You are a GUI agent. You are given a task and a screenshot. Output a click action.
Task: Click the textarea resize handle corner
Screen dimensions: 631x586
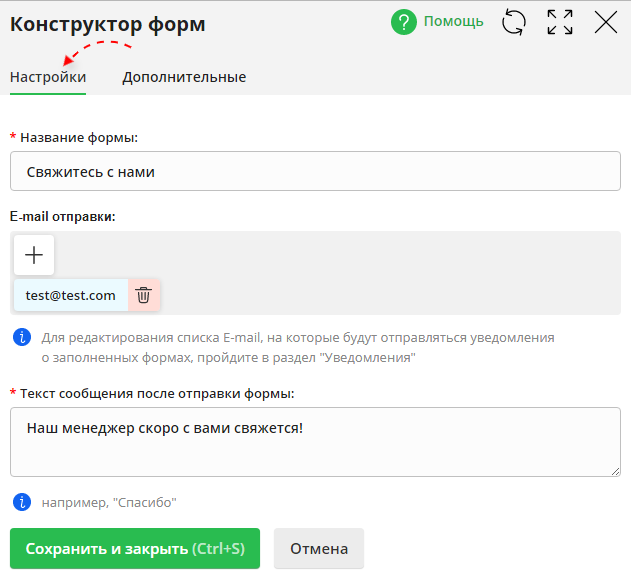tap(615, 471)
